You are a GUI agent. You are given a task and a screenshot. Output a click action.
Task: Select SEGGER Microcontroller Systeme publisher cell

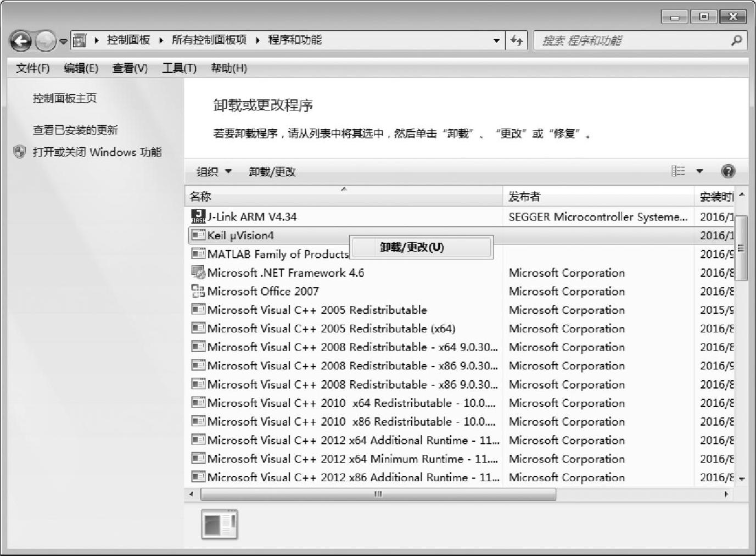click(598, 217)
